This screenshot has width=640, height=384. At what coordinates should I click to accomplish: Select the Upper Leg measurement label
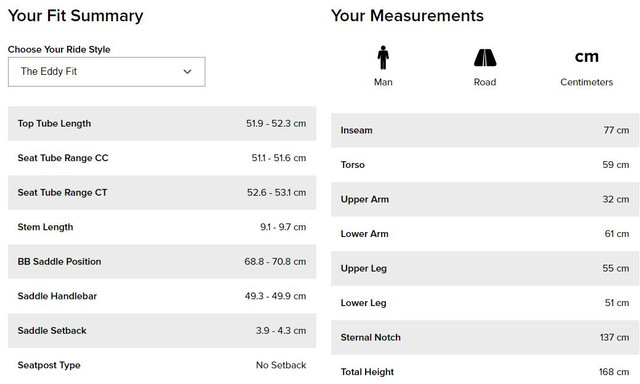pyautogui.click(x=364, y=269)
